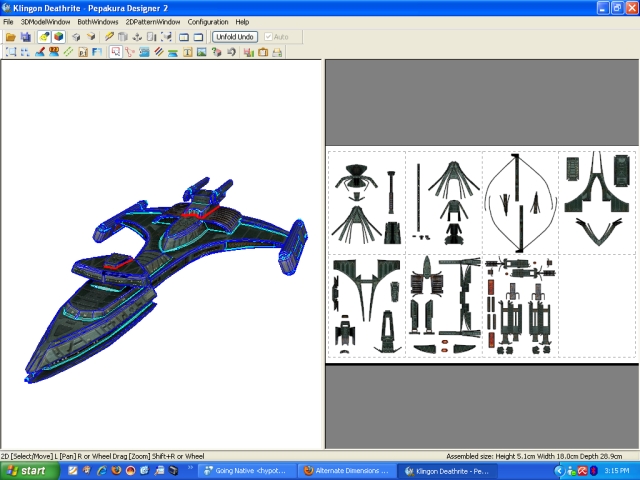
Task: Click the anchor icon
Action: (137, 37)
